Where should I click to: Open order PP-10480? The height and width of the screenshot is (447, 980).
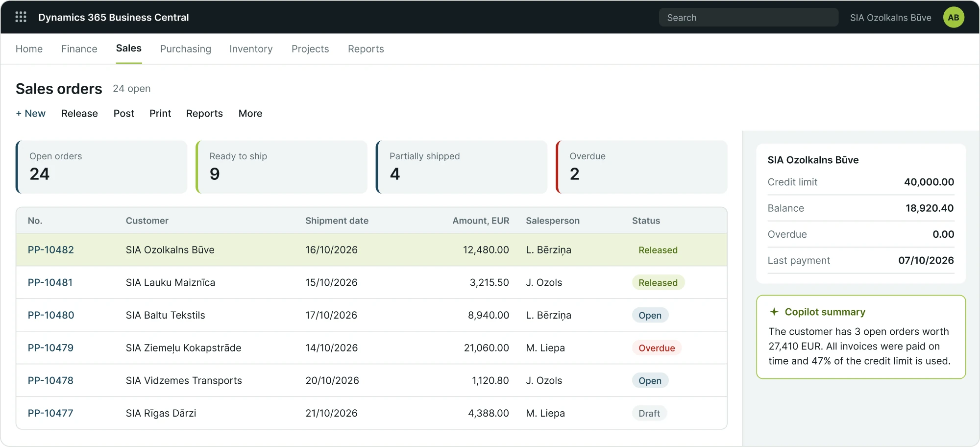pos(51,315)
